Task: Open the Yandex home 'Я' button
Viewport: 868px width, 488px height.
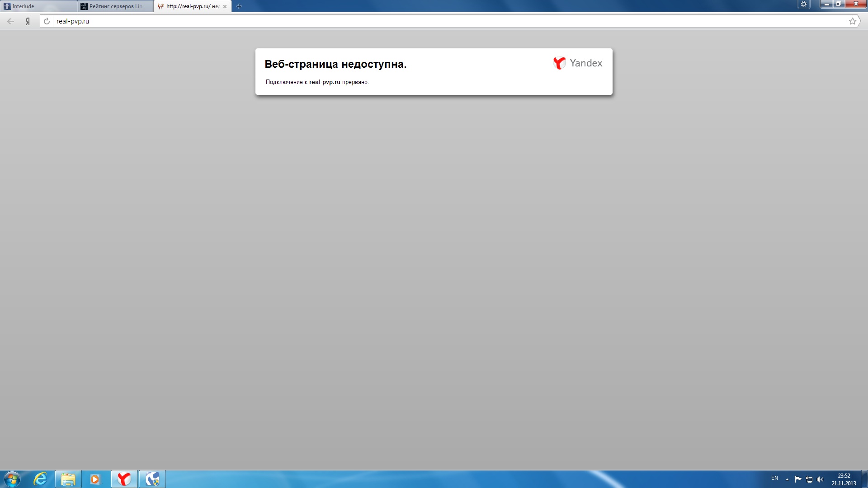Action: pos(28,21)
